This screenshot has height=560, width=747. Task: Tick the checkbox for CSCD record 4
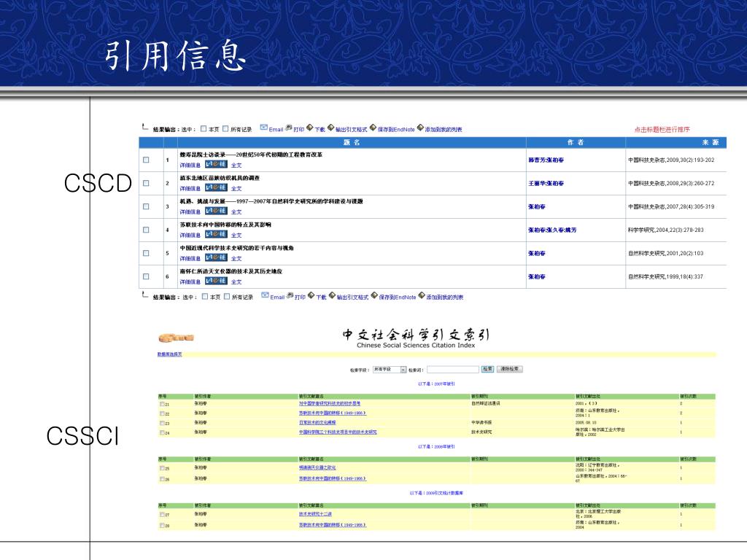tap(146, 230)
